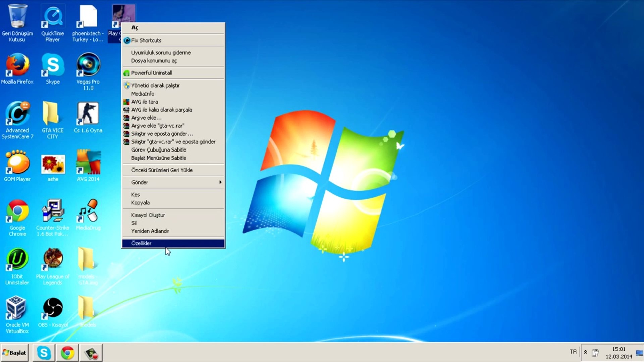Click the Skype icon in taskbar
Image resolution: width=644 pixels, height=362 pixels.
[44, 353]
